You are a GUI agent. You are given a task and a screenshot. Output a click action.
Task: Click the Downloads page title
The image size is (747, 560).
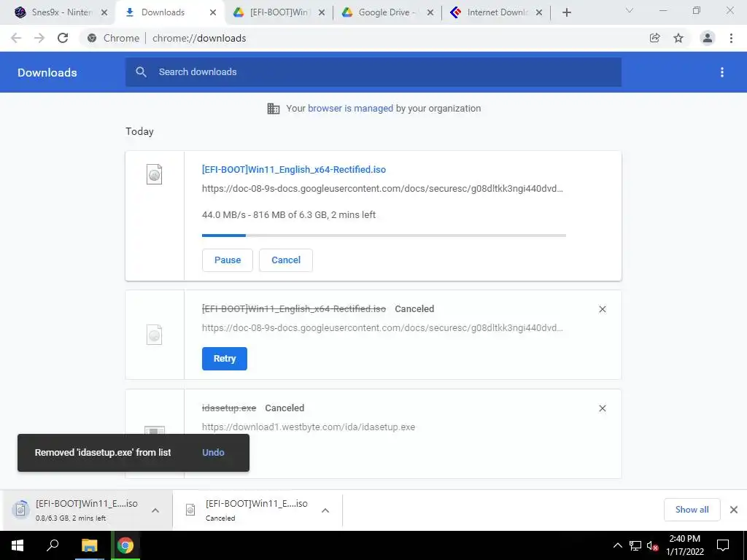click(x=47, y=72)
